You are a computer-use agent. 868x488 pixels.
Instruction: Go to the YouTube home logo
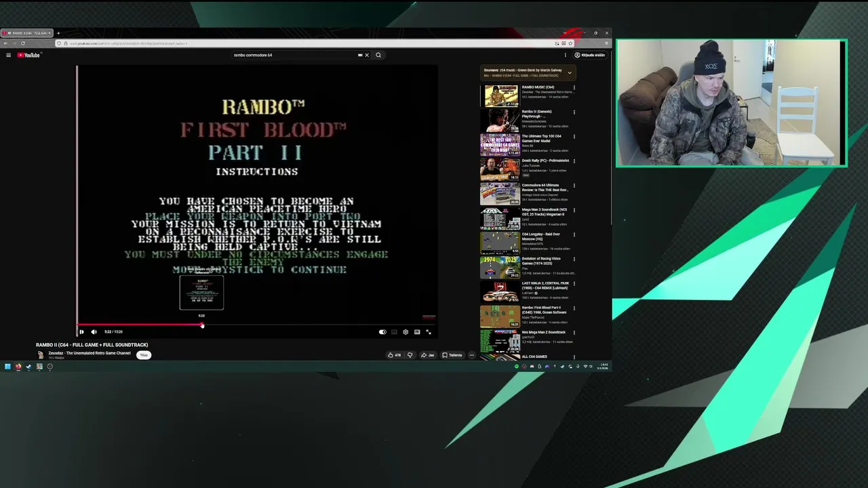click(x=28, y=55)
